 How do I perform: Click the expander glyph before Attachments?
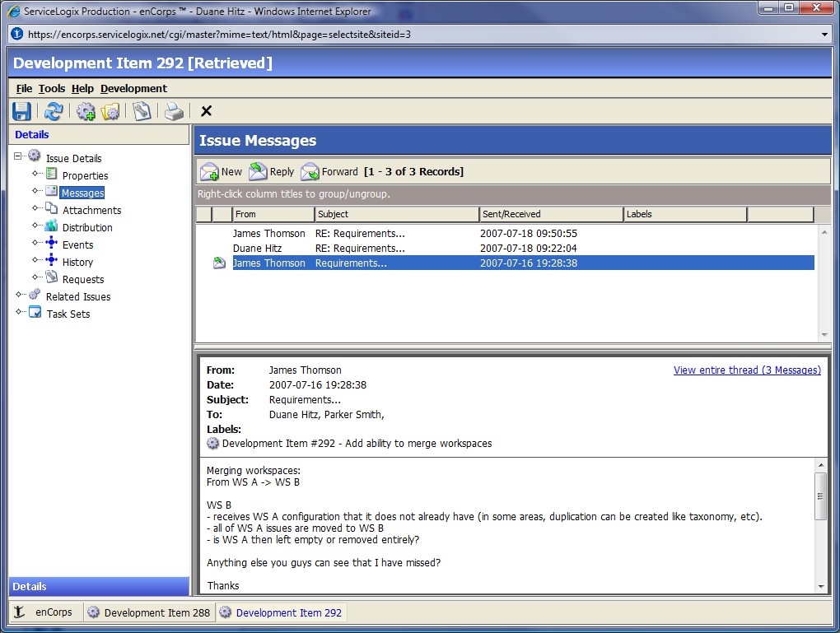click(35, 207)
